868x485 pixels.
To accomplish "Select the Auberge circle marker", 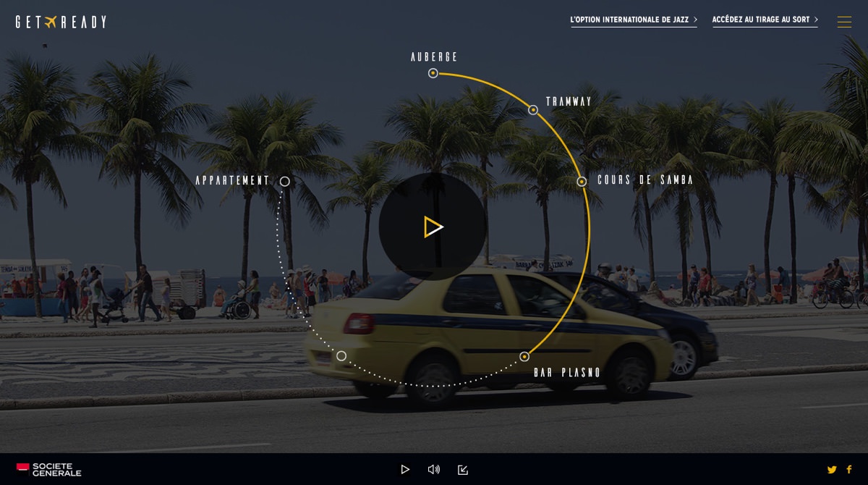I will (x=433, y=73).
